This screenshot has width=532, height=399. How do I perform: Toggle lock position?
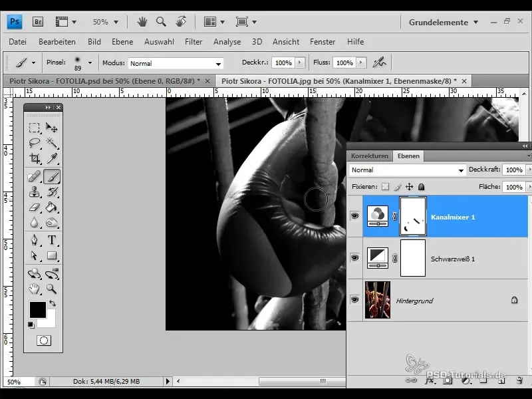[x=409, y=187]
